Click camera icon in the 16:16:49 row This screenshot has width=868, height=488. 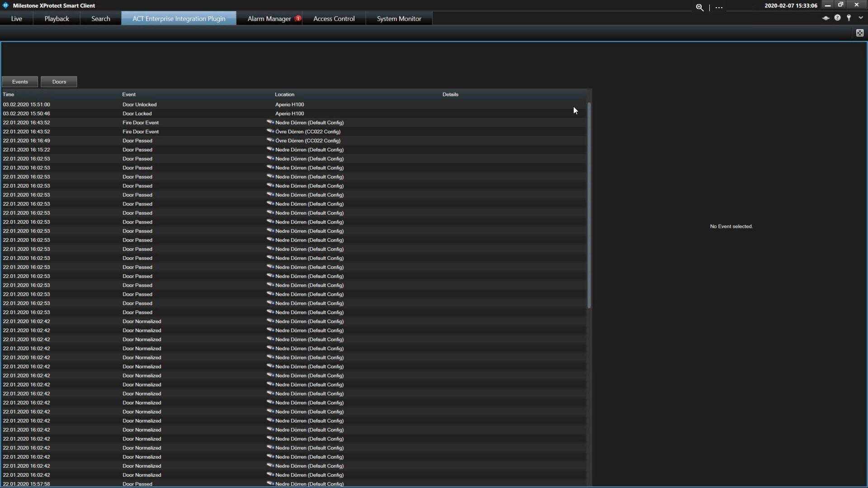pos(270,140)
